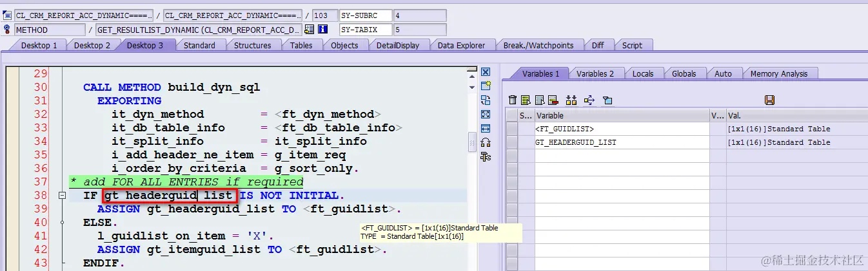This screenshot has width=868, height=271.
Task: Open the Memory Analysis tab
Action: pos(778,73)
